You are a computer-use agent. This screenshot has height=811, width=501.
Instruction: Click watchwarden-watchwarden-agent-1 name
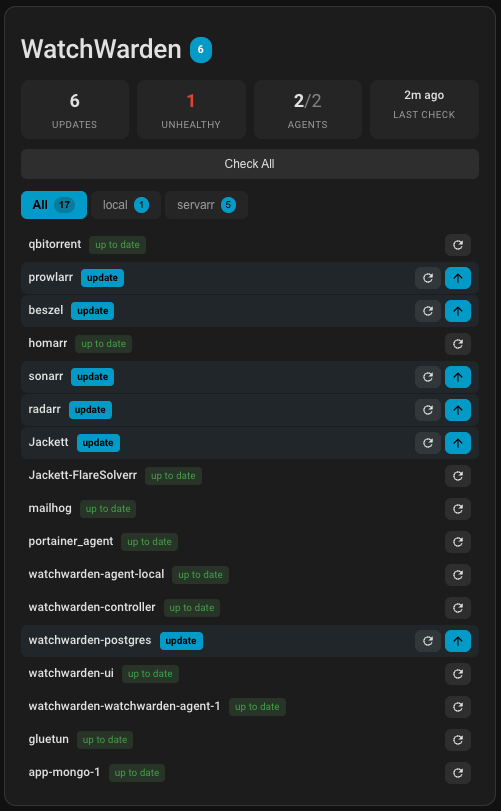click(x=124, y=707)
